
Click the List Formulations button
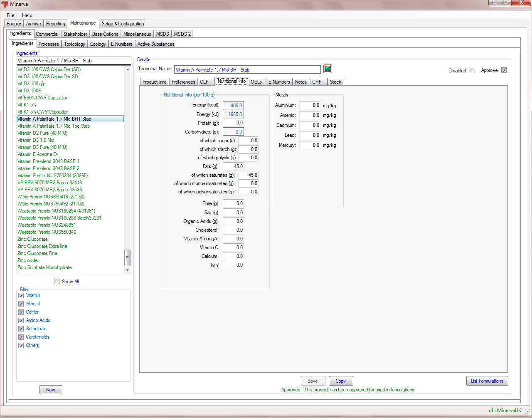(487, 381)
